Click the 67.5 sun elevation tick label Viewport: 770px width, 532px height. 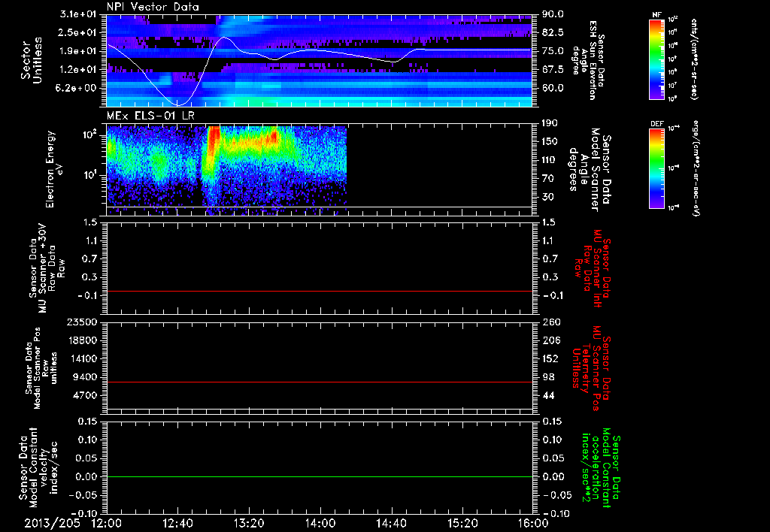point(553,69)
